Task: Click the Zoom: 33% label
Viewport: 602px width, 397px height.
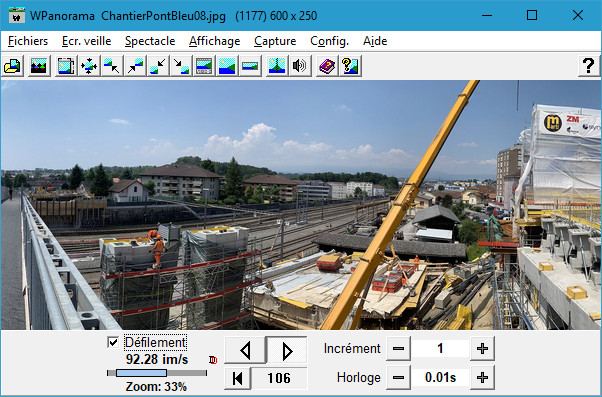Action: pos(156,386)
